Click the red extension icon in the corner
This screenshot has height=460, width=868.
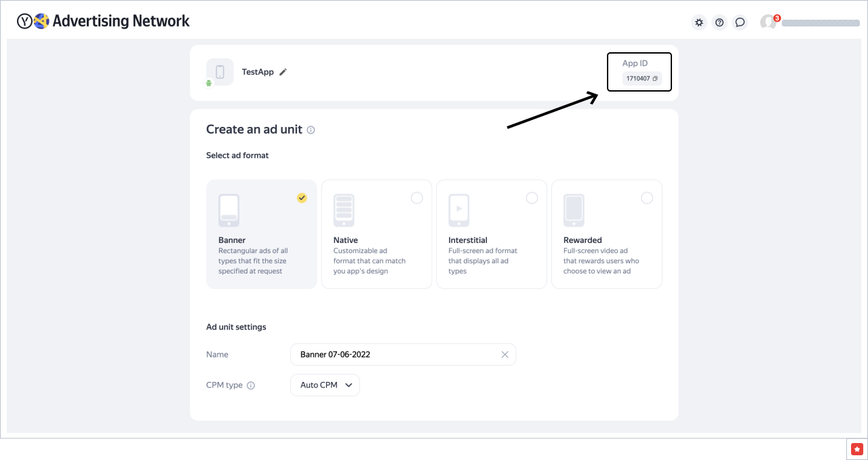(857, 448)
